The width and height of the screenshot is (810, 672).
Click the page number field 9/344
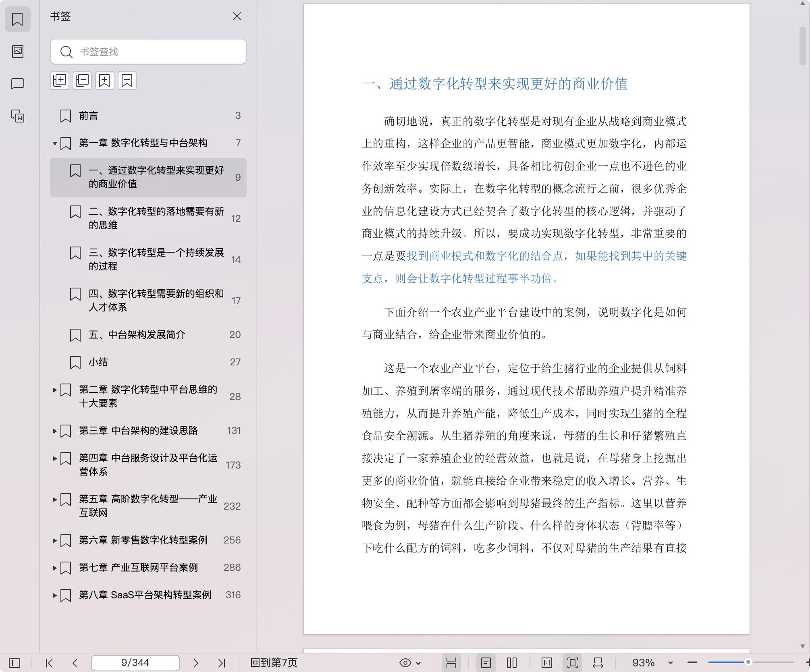click(135, 663)
